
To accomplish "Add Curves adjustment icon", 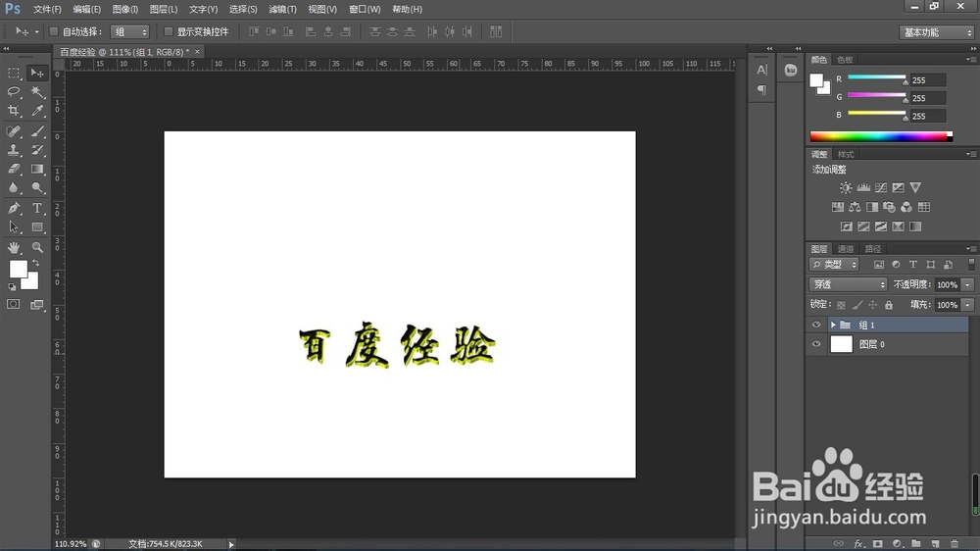I will 881,187.
